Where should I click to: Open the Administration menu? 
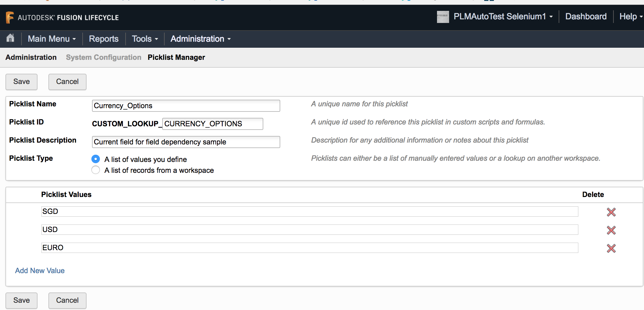point(200,39)
